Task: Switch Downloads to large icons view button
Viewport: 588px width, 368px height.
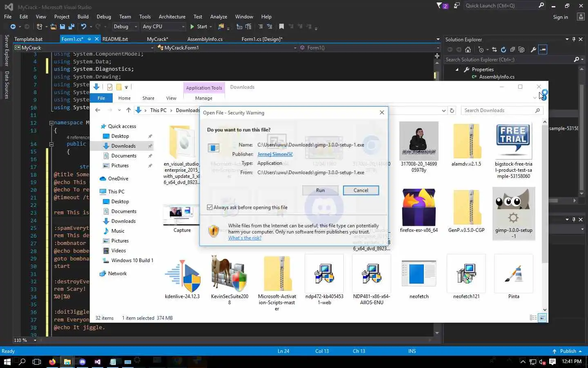Action: [x=542, y=318]
